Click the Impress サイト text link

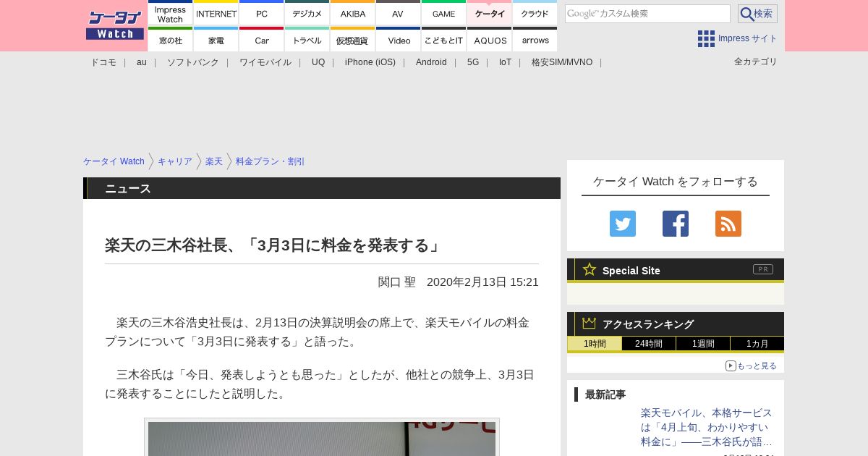[748, 38]
